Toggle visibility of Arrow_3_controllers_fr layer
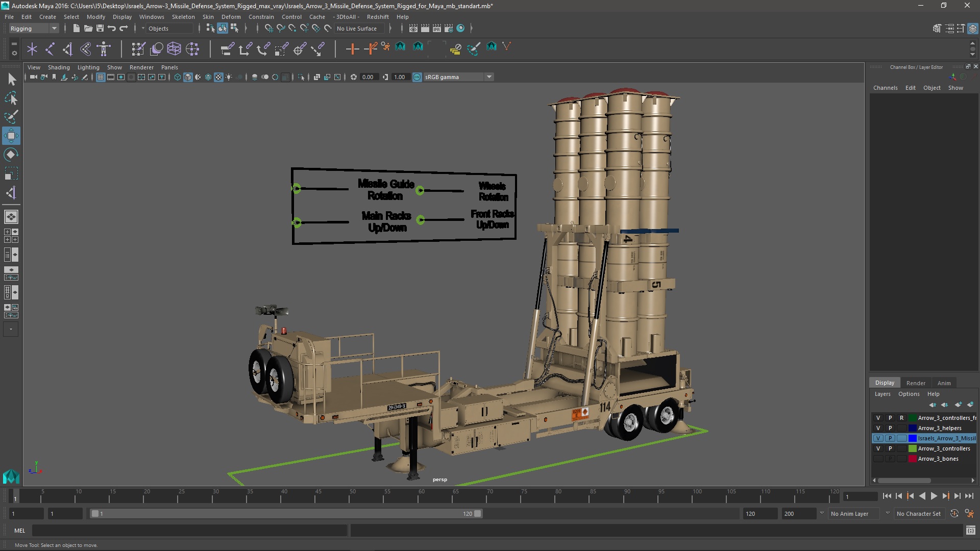 [878, 418]
